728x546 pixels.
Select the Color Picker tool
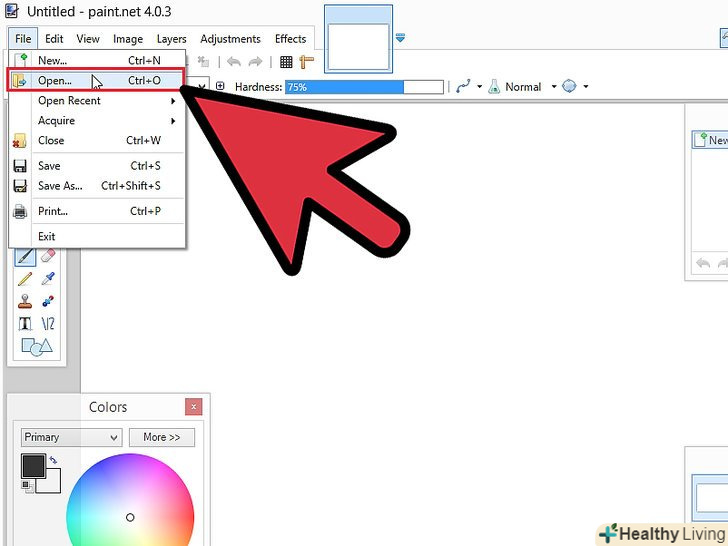[x=48, y=279]
